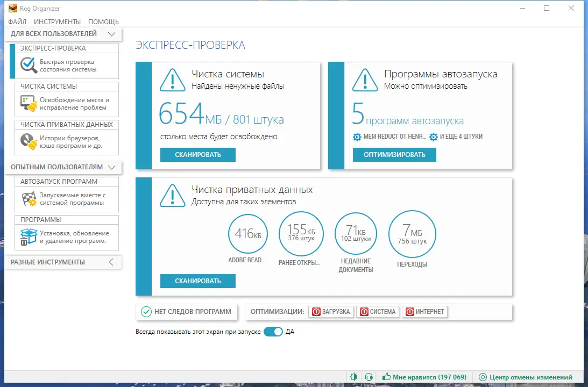Click 'Запускаемые вместе с системой программы' description
Image resolution: width=588 pixels, height=387 pixels.
pyautogui.click(x=73, y=199)
